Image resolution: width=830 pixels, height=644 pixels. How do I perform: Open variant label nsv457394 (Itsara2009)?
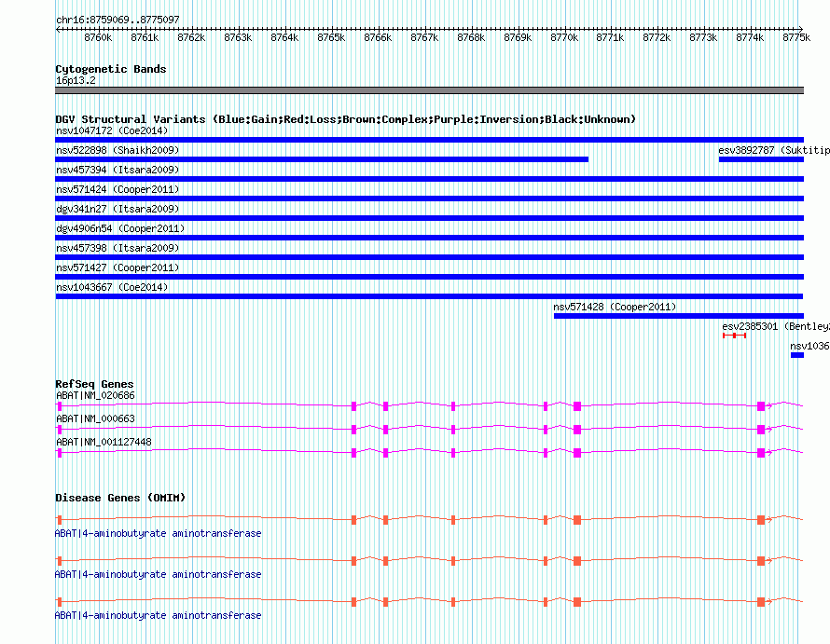click(118, 170)
